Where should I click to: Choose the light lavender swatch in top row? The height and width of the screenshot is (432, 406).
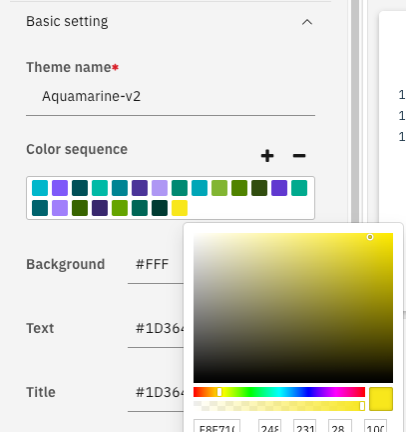pos(159,188)
